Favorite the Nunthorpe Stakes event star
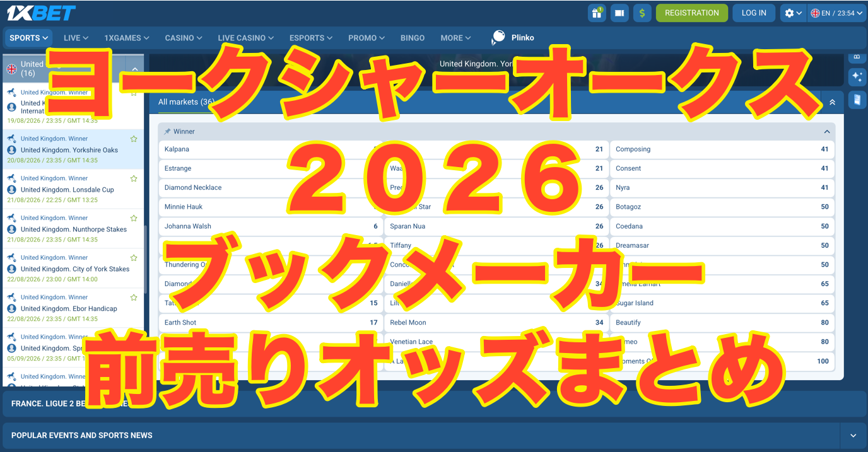The width and height of the screenshot is (868, 452). click(x=134, y=218)
